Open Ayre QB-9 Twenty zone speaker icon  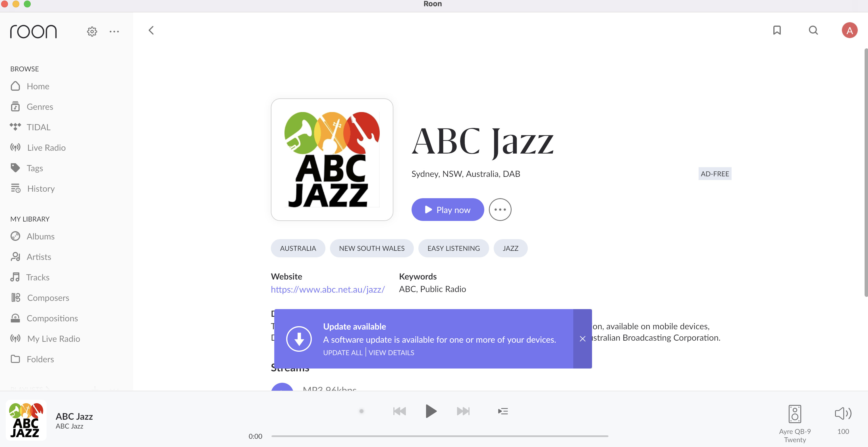[795, 414]
